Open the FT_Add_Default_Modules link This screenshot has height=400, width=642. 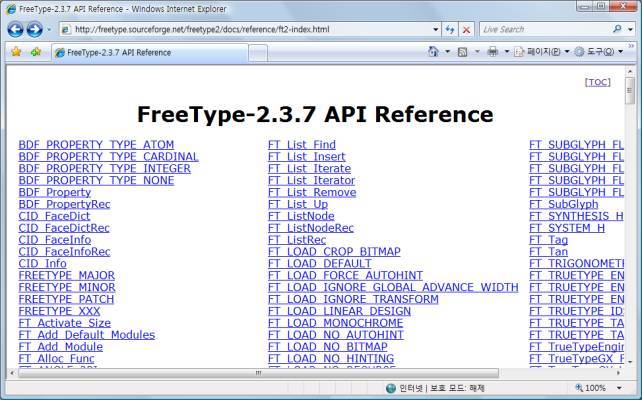[87, 335]
